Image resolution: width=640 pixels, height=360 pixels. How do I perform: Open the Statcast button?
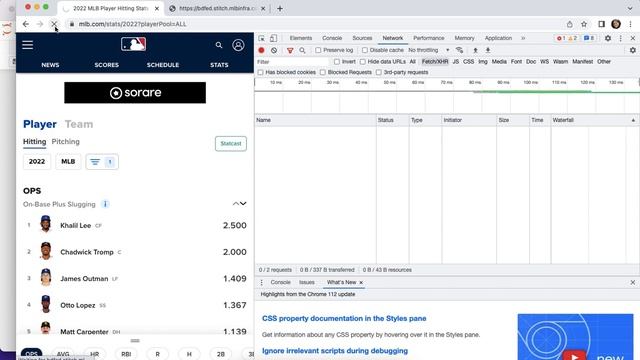coord(231,144)
